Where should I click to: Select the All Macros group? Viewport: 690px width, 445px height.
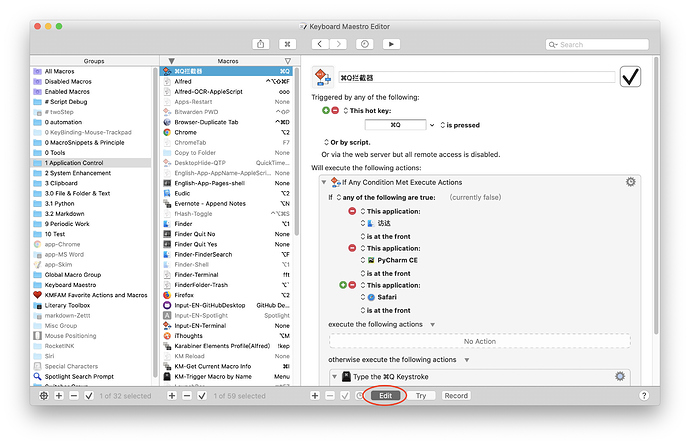[92, 71]
